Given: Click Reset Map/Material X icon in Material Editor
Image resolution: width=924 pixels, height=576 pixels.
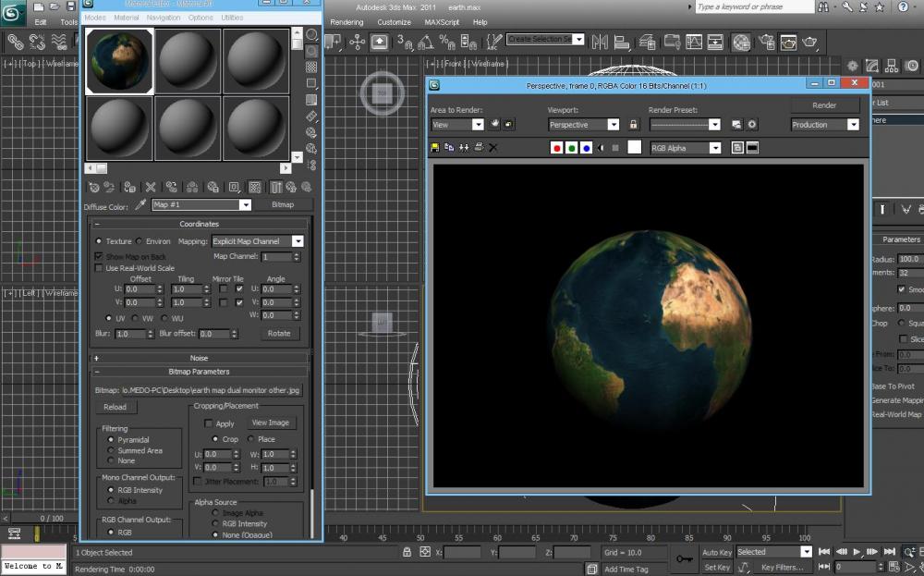Looking at the screenshot, I should (150, 187).
